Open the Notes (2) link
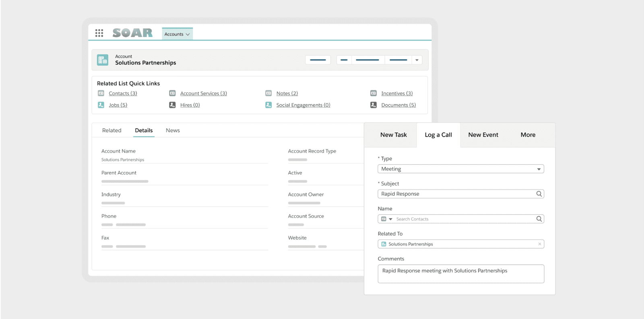This screenshot has width=644, height=319. click(287, 93)
